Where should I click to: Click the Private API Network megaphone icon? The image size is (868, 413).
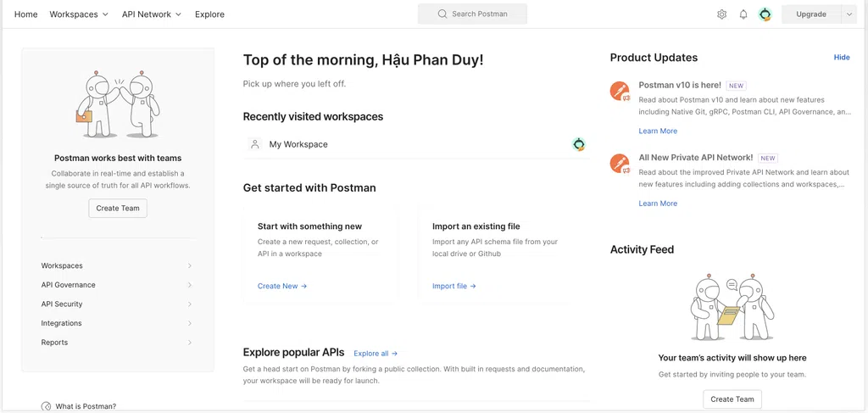click(x=620, y=164)
